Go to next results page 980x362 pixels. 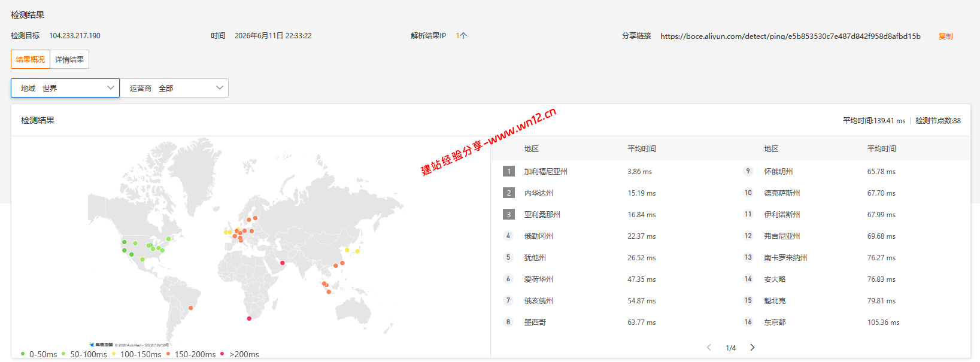click(753, 348)
